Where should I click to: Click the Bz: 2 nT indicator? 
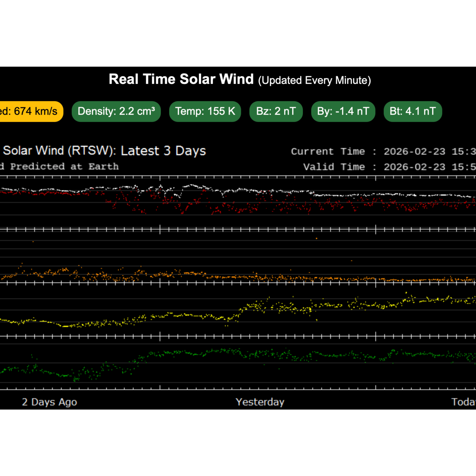[276, 111]
